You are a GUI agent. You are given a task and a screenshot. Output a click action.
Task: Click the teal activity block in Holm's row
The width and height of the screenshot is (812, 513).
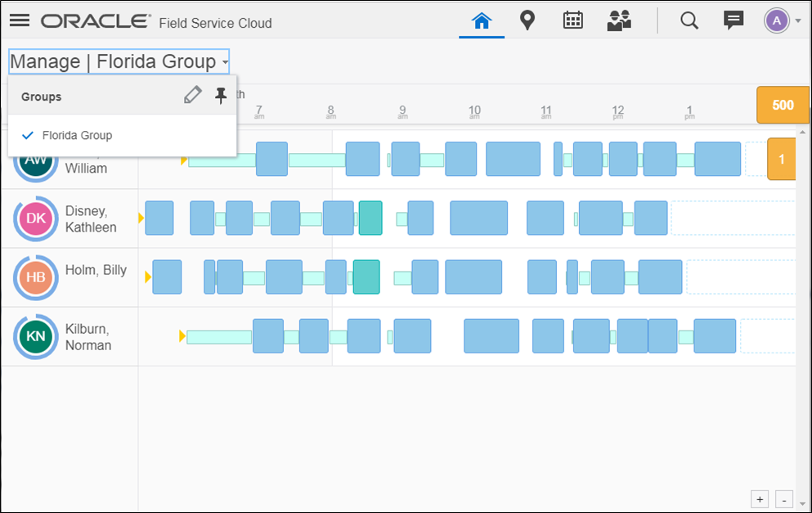pos(366,277)
